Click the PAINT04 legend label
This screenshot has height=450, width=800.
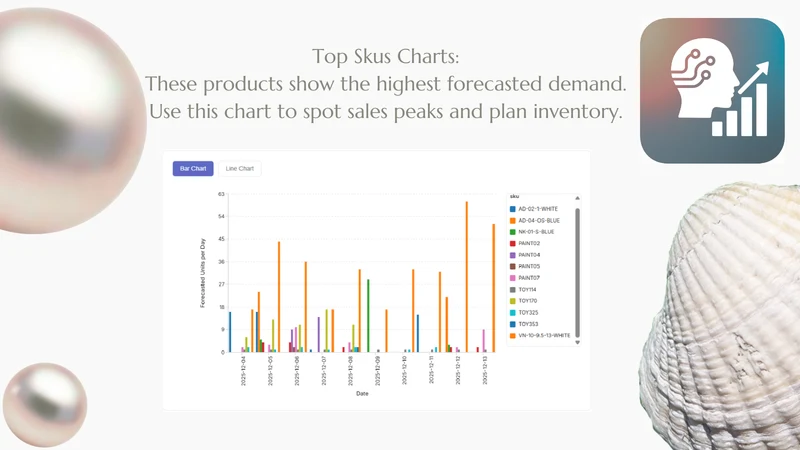(529, 255)
